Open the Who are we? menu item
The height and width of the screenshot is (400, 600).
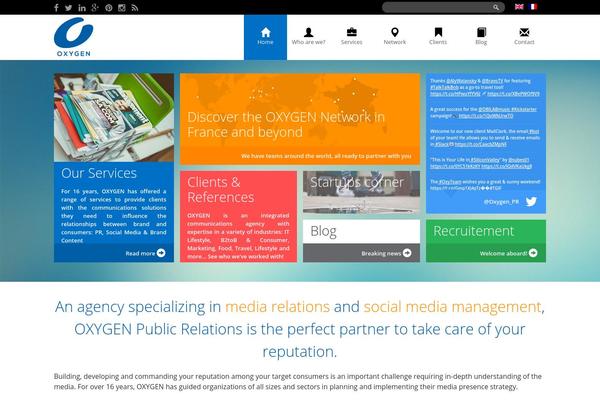tap(308, 37)
